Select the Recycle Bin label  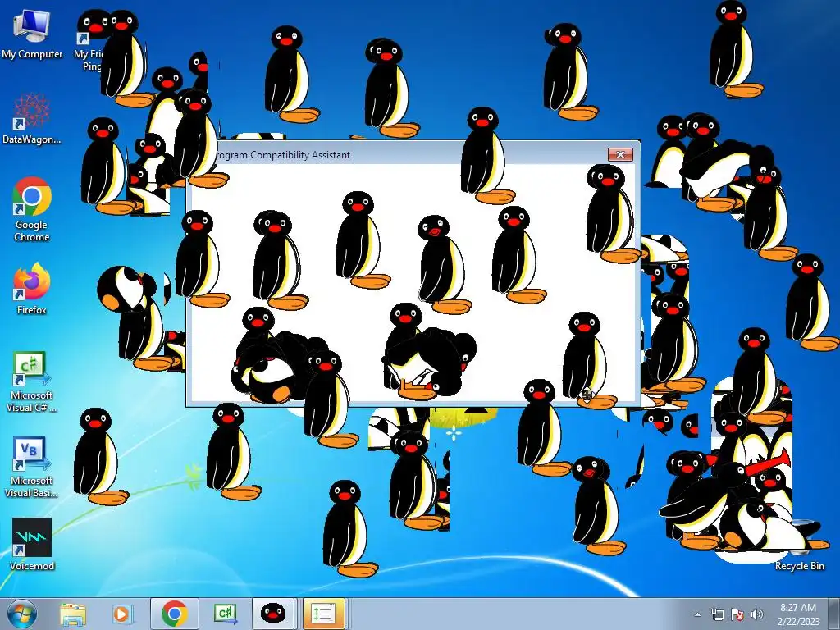799,566
